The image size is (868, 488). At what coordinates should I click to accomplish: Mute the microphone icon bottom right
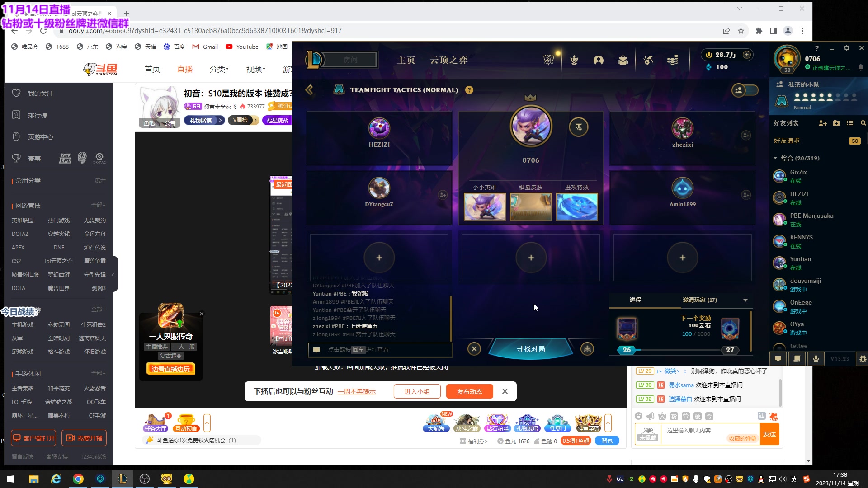[816, 358]
